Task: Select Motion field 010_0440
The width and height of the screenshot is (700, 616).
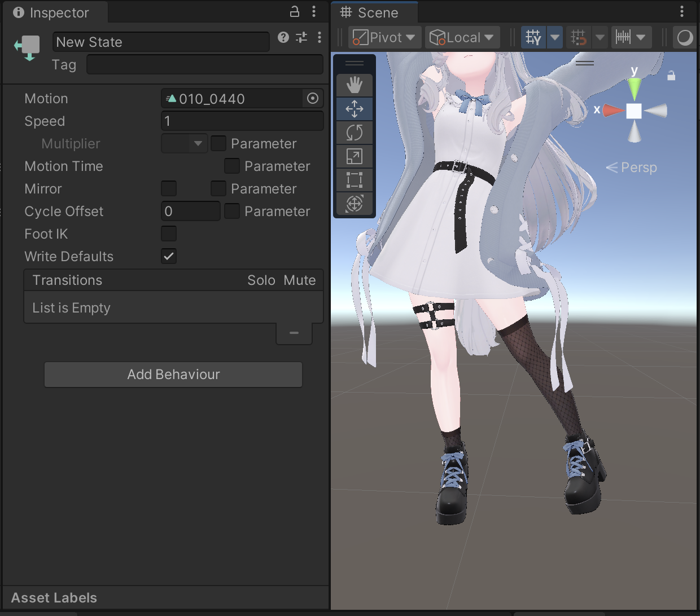Action: 232,99
